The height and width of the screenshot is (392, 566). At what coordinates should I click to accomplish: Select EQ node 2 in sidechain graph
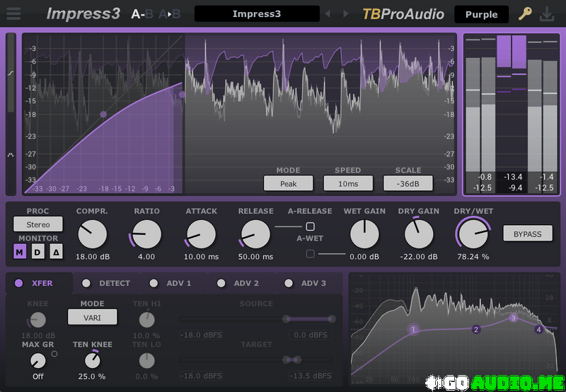tap(476, 329)
